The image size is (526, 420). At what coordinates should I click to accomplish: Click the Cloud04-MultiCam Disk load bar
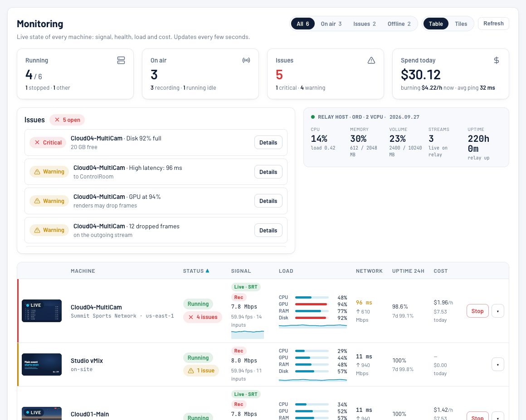pos(312,318)
